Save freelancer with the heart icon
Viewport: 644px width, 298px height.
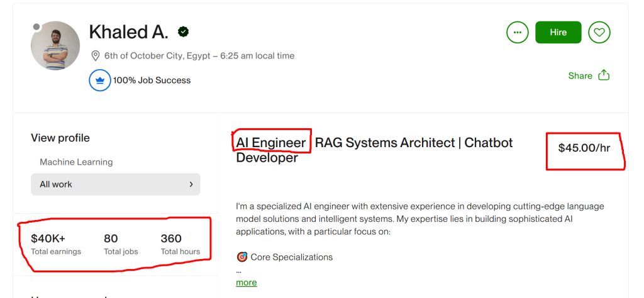point(599,32)
